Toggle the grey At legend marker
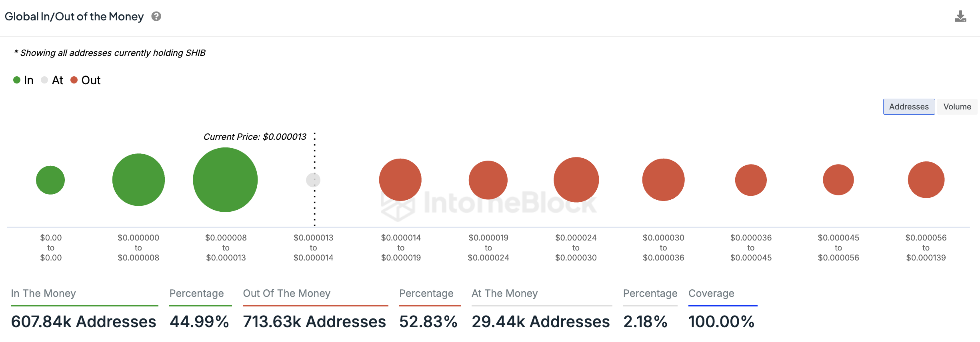This screenshot has width=980, height=342. [44, 80]
